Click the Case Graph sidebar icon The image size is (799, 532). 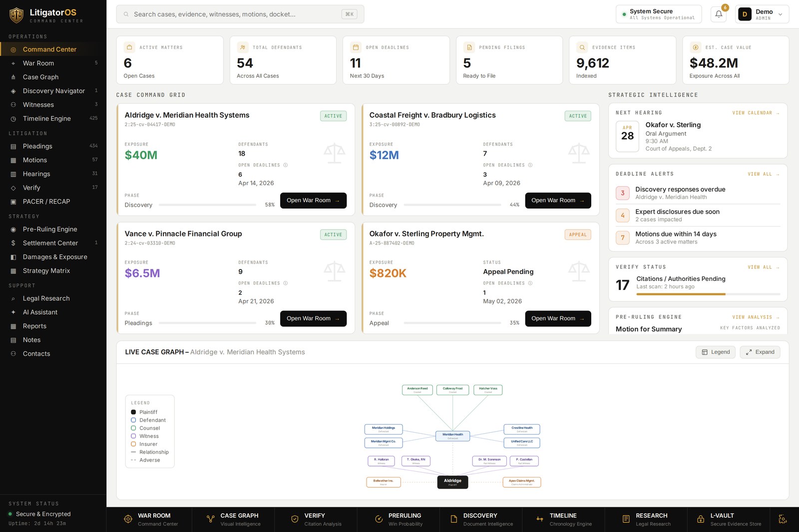click(x=13, y=77)
